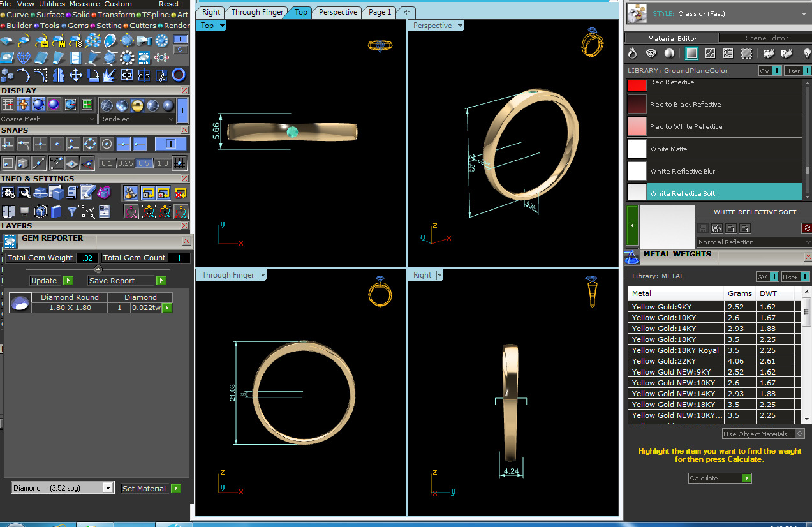Click the Update button in Gem Reporter
Screen dimensions: 812x527
click(51, 280)
